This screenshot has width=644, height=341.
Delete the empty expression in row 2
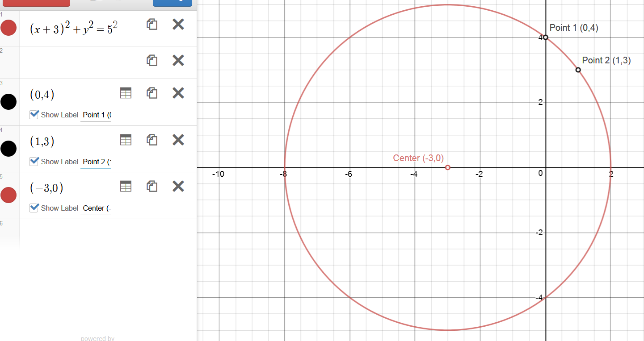pos(178,60)
